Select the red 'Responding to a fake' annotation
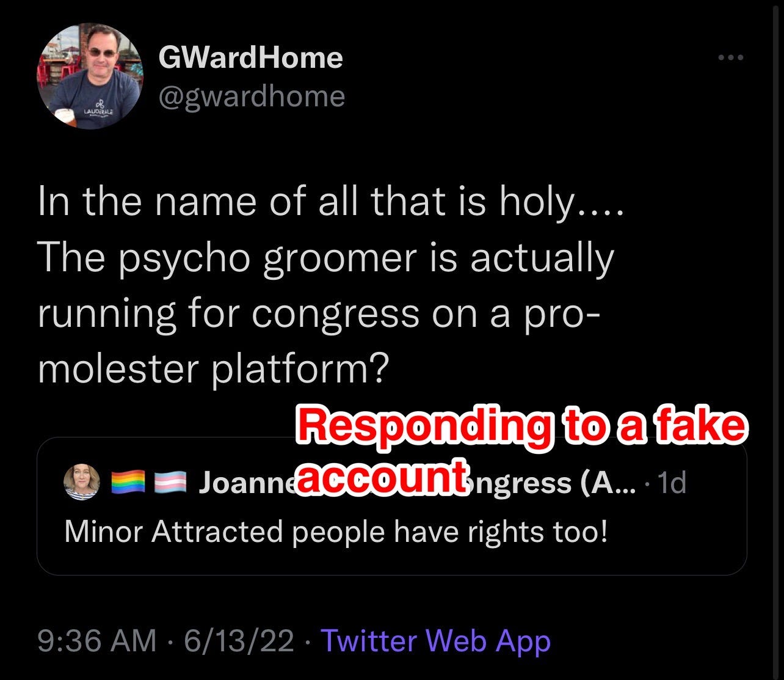The height and width of the screenshot is (680, 784). point(521,425)
